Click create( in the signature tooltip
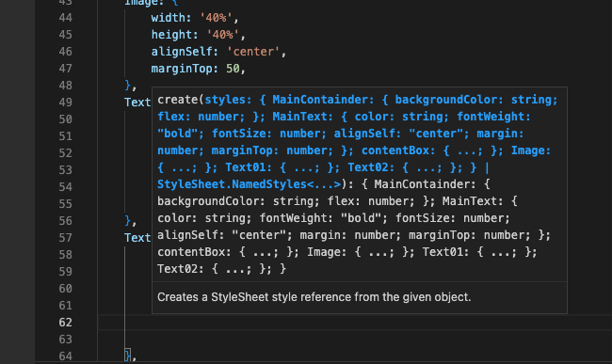 [181, 100]
